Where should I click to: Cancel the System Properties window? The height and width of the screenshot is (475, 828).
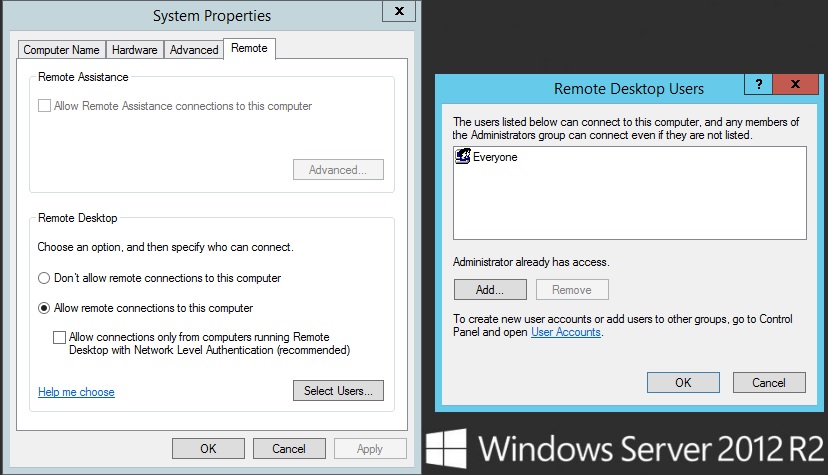[x=289, y=449]
